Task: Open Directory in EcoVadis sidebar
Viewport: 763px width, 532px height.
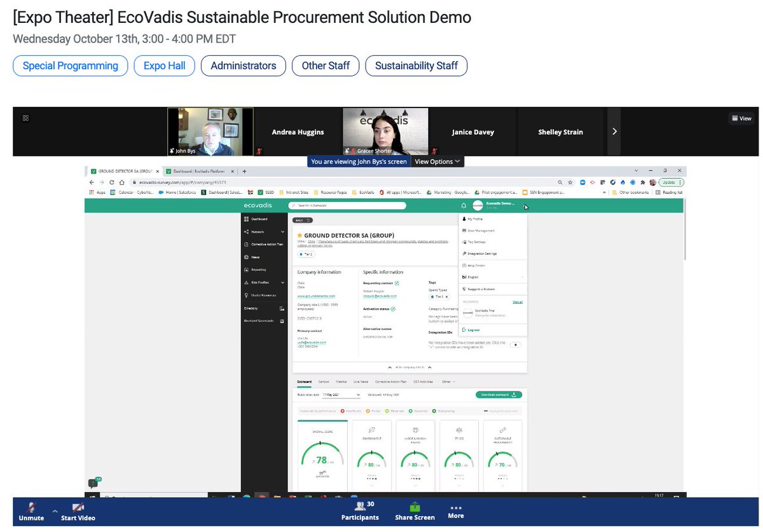Action: pos(264,308)
